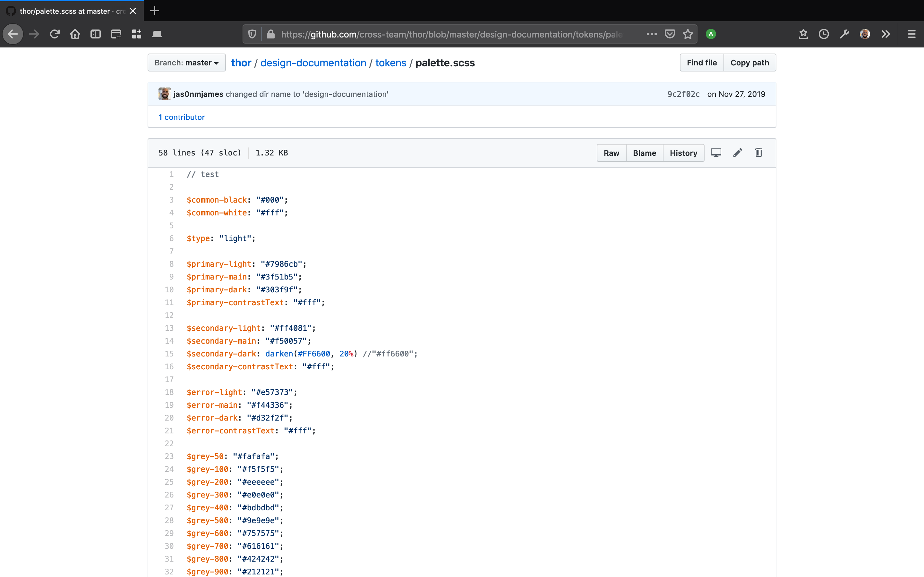Bookmark page with star icon
This screenshot has width=924, height=577.
688,34
